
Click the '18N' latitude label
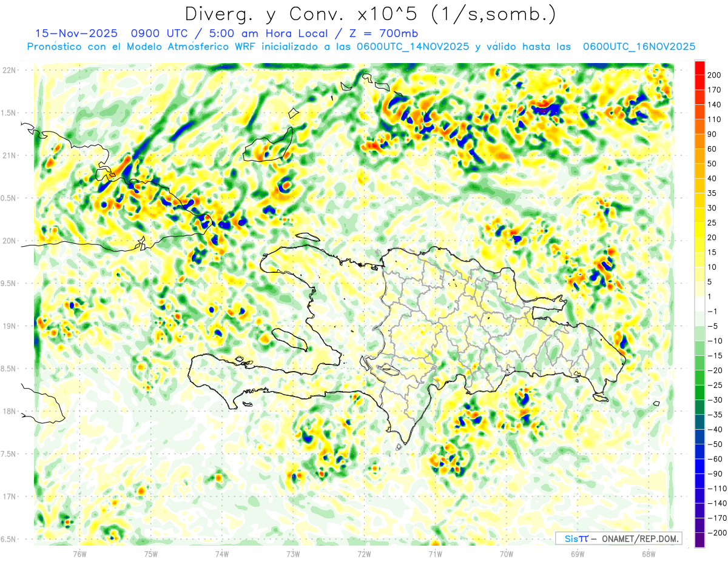point(9,411)
